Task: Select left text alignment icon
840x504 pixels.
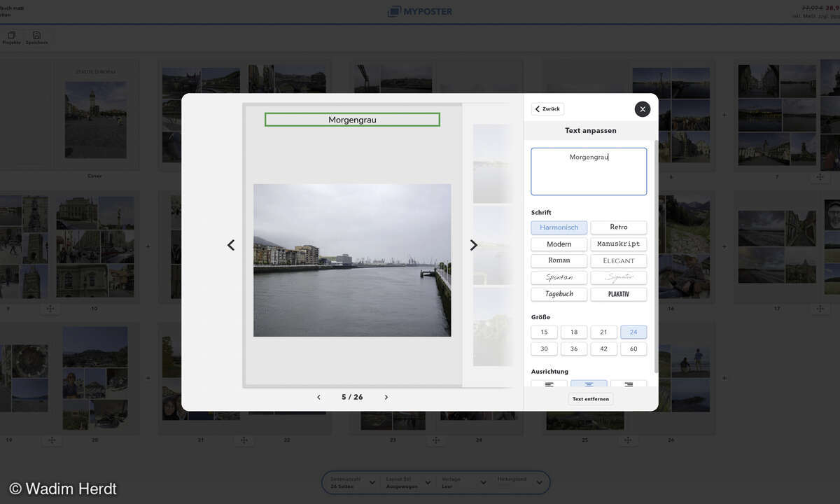Action: (549, 384)
